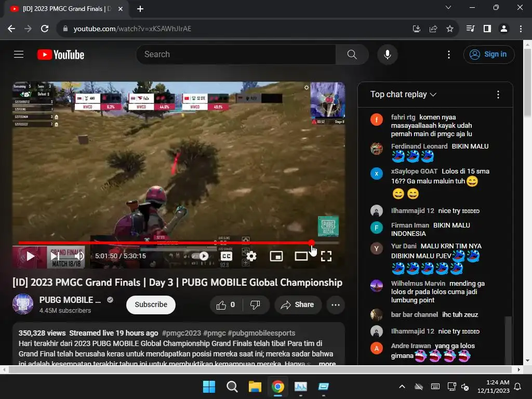Image resolution: width=532 pixels, height=399 pixels.
Task: Click Chrome taskbar icon
Action: [x=278, y=387]
